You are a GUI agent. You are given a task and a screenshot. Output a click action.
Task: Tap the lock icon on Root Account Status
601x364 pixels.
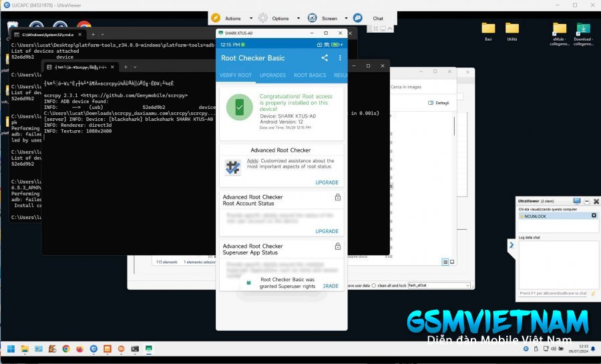point(338,197)
